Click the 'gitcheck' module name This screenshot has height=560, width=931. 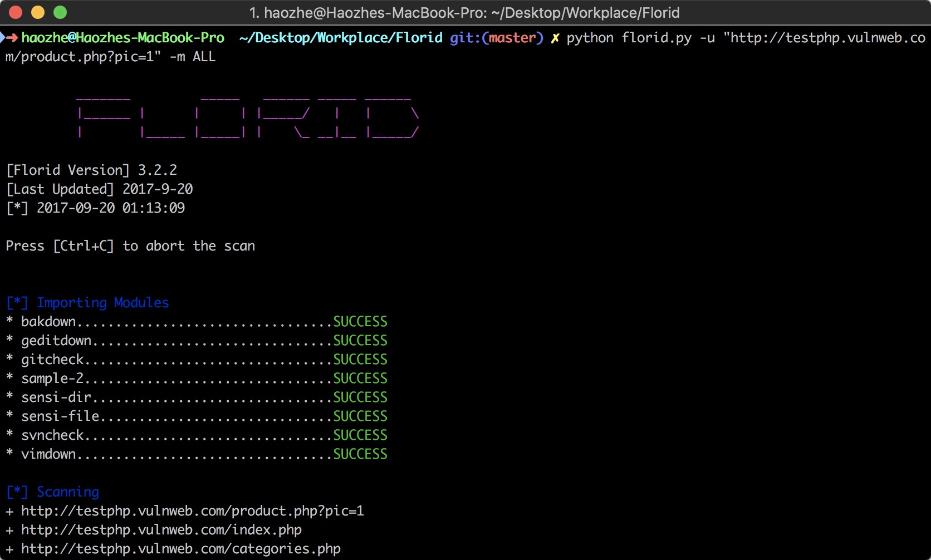coord(52,360)
